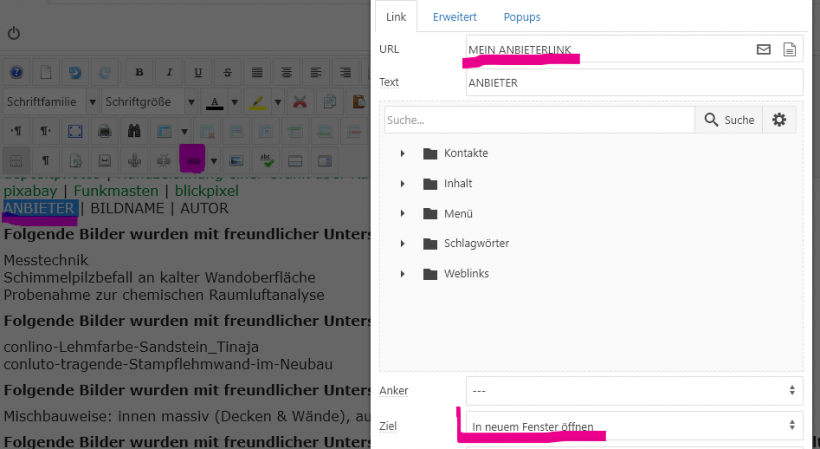This screenshot has width=820, height=449.
Task: Open search options gear icon
Action: point(779,120)
